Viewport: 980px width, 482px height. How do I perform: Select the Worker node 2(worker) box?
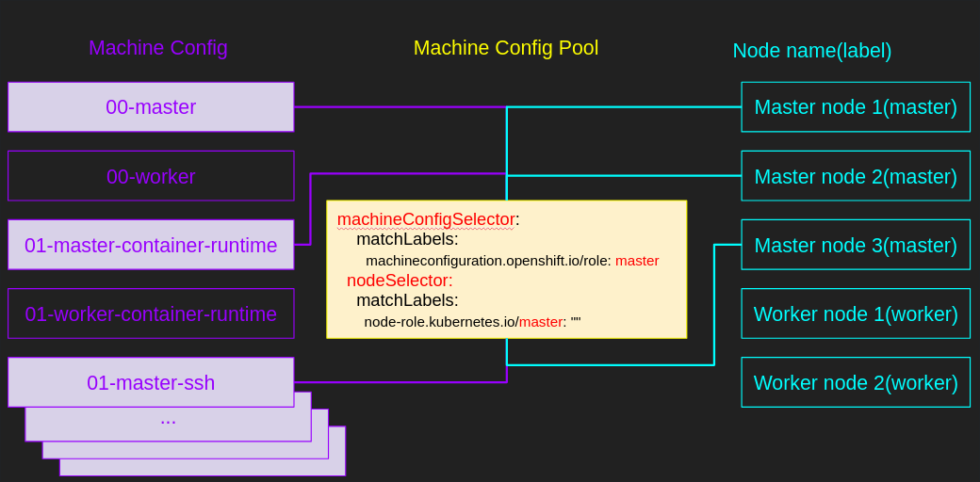856,382
